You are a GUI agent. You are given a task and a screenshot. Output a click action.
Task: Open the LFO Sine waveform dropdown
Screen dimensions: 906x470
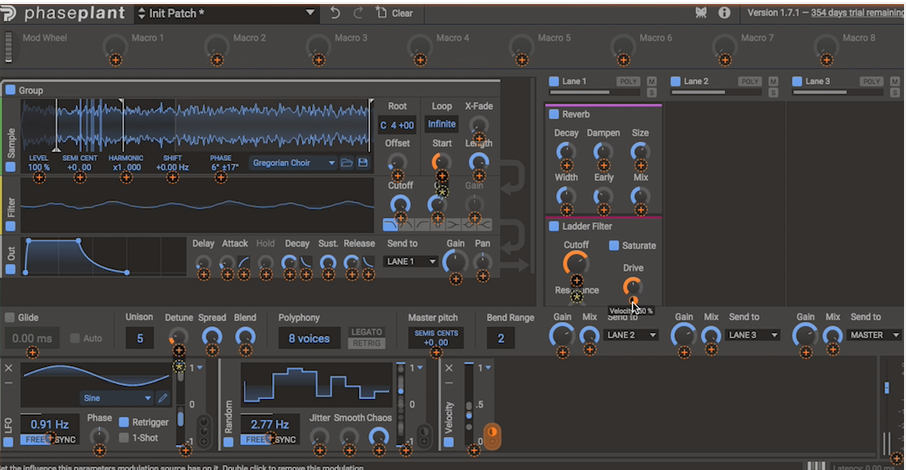(x=117, y=398)
